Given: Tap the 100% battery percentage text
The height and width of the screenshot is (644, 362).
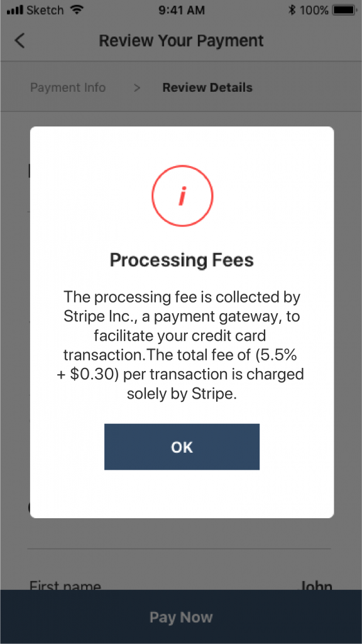Looking at the screenshot, I should click(314, 10).
